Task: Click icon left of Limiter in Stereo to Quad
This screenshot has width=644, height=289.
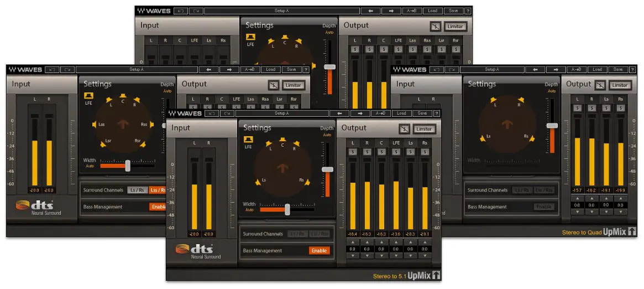Action: tap(600, 85)
